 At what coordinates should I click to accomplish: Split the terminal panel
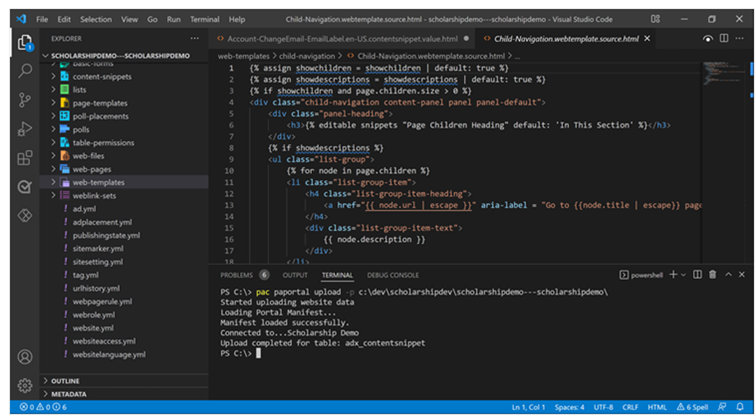pos(697,275)
